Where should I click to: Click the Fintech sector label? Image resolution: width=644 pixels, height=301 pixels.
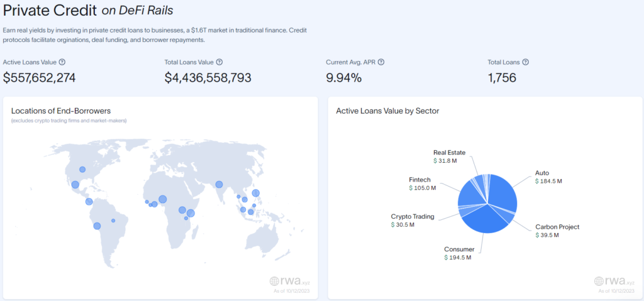coord(419,180)
